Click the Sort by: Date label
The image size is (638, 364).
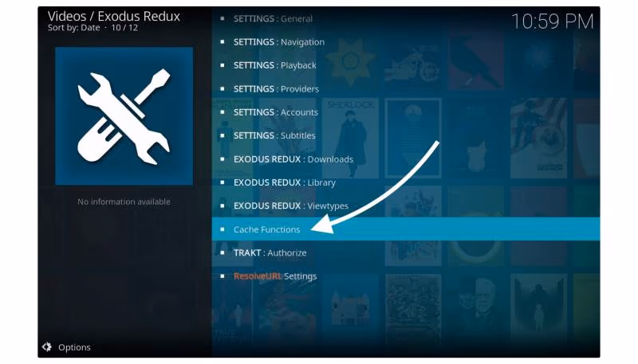[73, 28]
